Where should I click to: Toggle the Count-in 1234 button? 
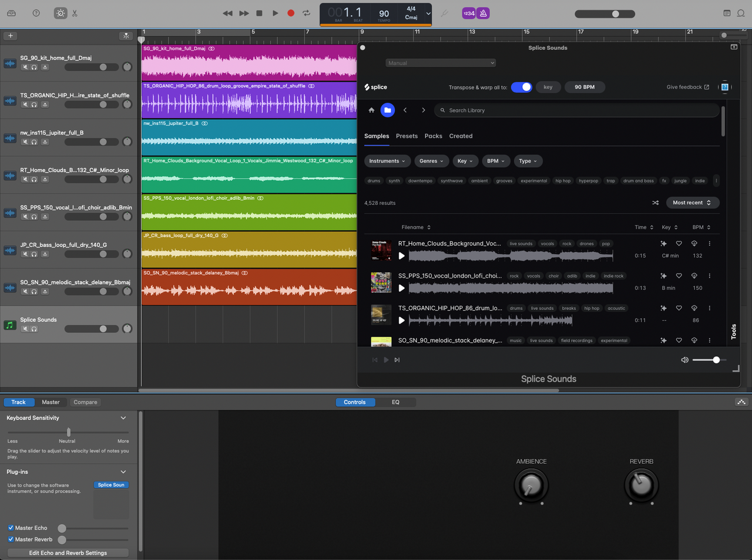[x=469, y=13]
